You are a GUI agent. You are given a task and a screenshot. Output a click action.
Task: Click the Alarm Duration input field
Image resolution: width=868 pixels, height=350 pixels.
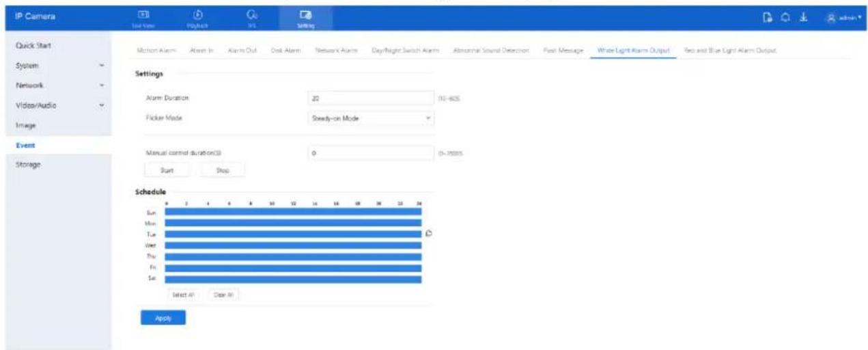371,98
